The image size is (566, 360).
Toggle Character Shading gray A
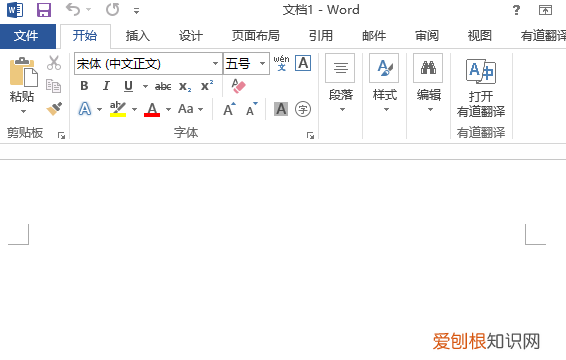[281, 109]
